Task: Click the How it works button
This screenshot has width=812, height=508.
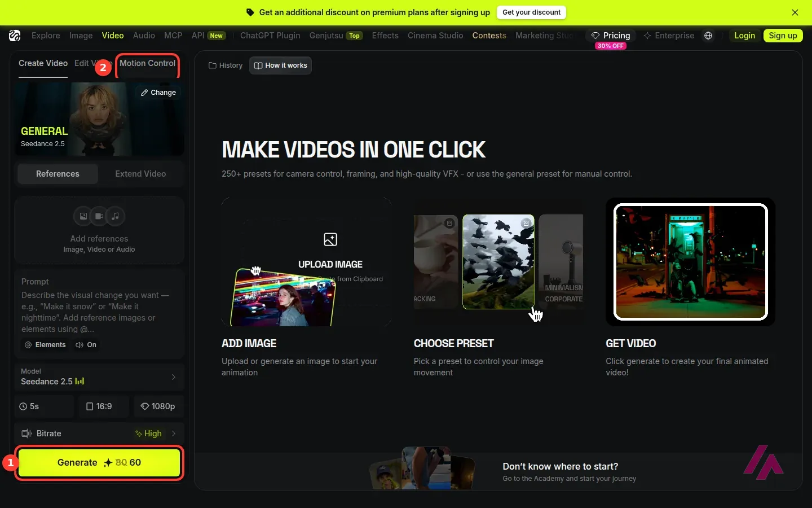Action: (280, 65)
